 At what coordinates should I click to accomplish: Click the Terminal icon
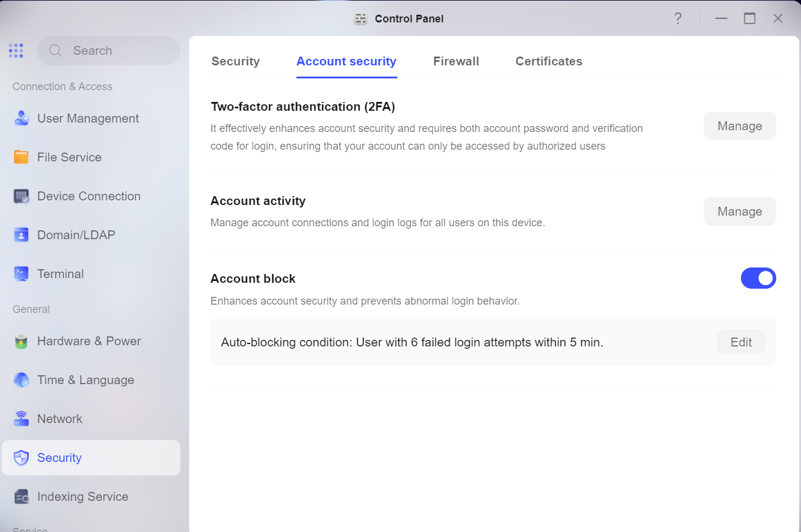pyautogui.click(x=21, y=274)
